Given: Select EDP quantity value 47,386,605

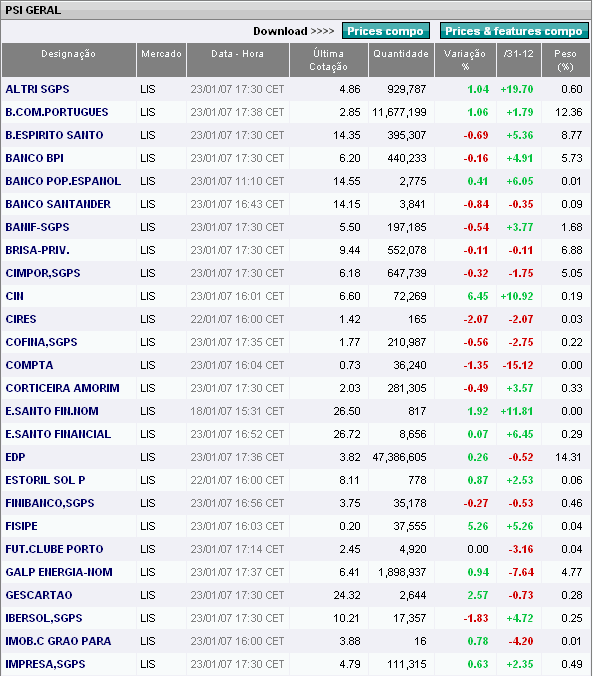Looking at the screenshot, I should 399,457.
